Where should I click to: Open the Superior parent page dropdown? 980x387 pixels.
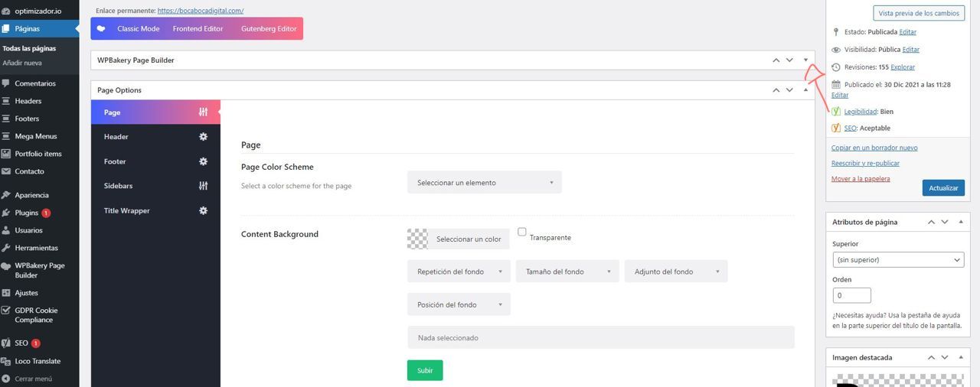[x=898, y=260]
